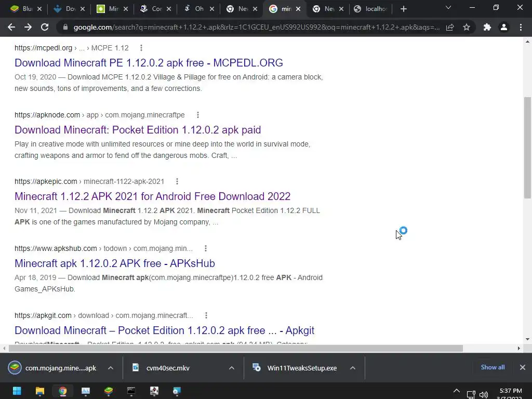The width and height of the screenshot is (532, 399).
Task: Bookmark this page with star icon
Action: pyautogui.click(x=467, y=27)
